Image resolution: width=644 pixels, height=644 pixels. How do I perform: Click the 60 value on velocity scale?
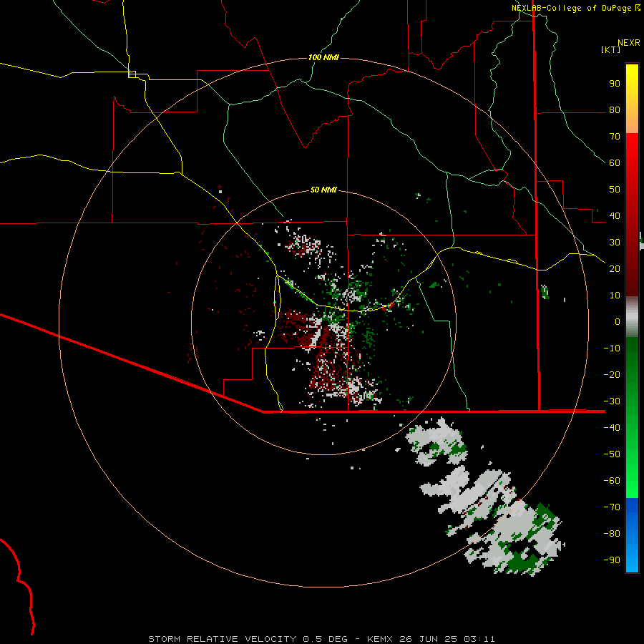[615, 163]
